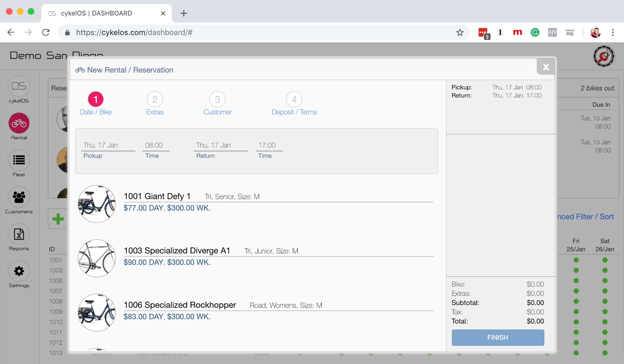Click the browser back arrow
This screenshot has width=624, height=364.
(11, 32)
